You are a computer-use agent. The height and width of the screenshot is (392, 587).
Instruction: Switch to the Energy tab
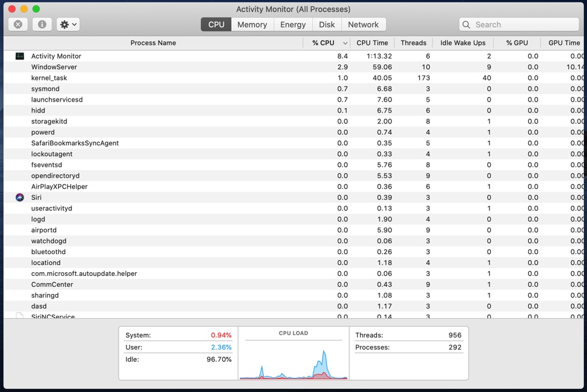[x=293, y=24]
